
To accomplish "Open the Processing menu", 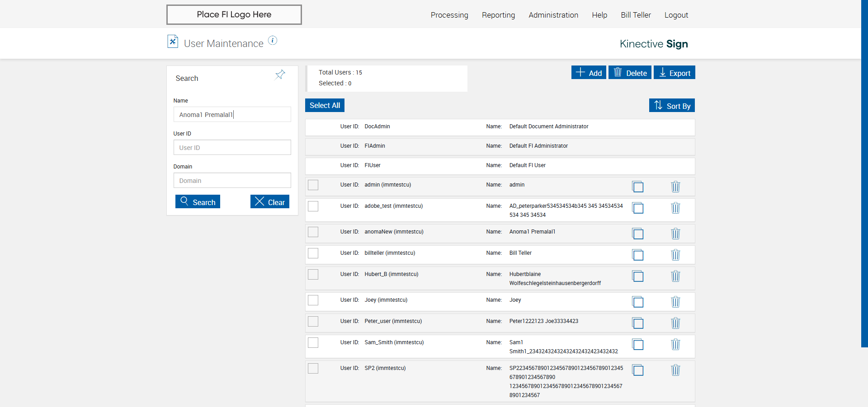I will tap(449, 15).
